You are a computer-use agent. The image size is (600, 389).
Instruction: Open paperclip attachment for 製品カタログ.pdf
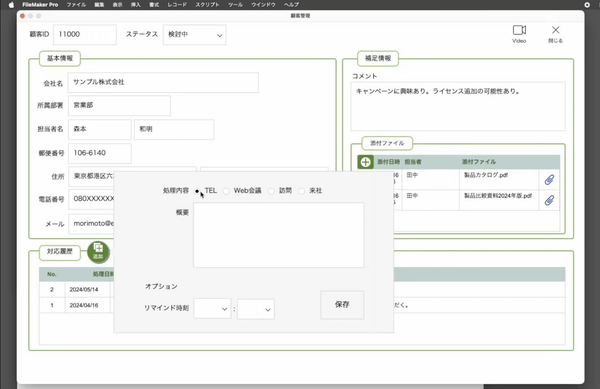tap(549, 179)
